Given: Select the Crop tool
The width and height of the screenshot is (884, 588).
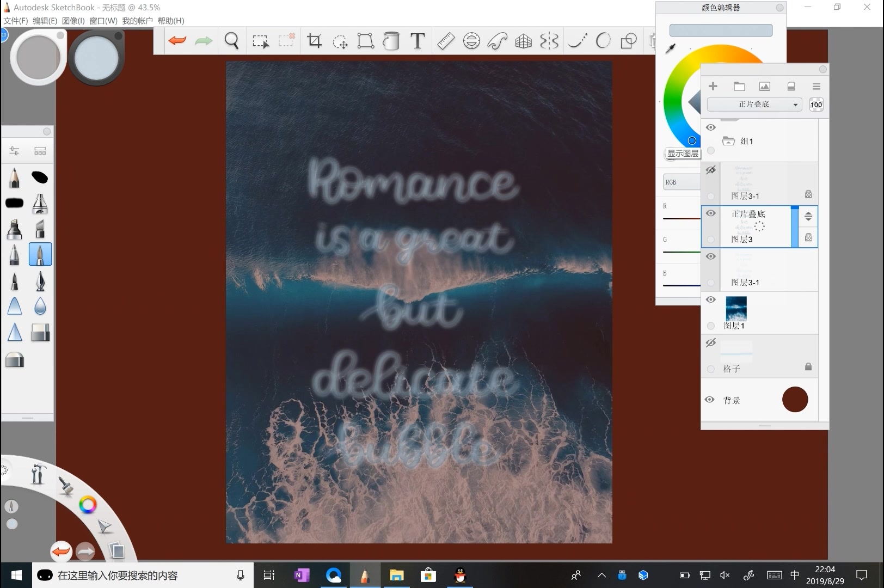Looking at the screenshot, I should 314,41.
